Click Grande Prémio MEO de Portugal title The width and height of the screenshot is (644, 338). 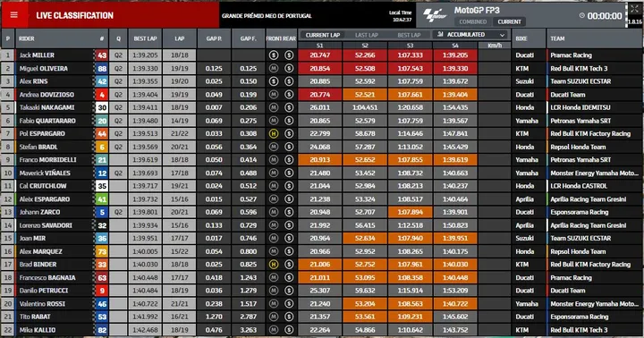click(267, 16)
